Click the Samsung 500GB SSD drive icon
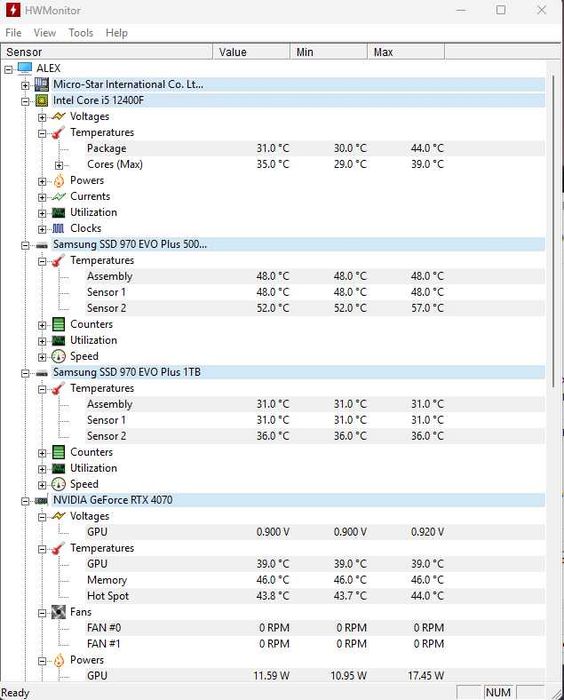 (x=42, y=245)
